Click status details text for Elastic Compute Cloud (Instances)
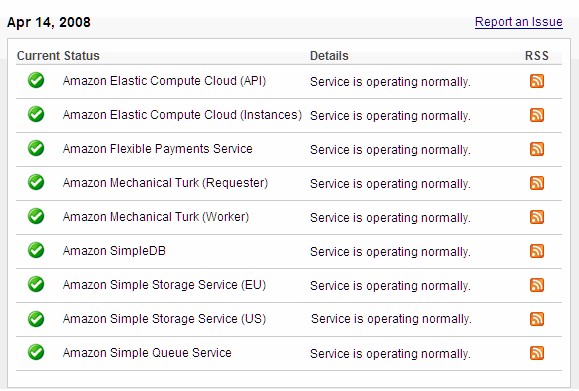 (x=390, y=116)
